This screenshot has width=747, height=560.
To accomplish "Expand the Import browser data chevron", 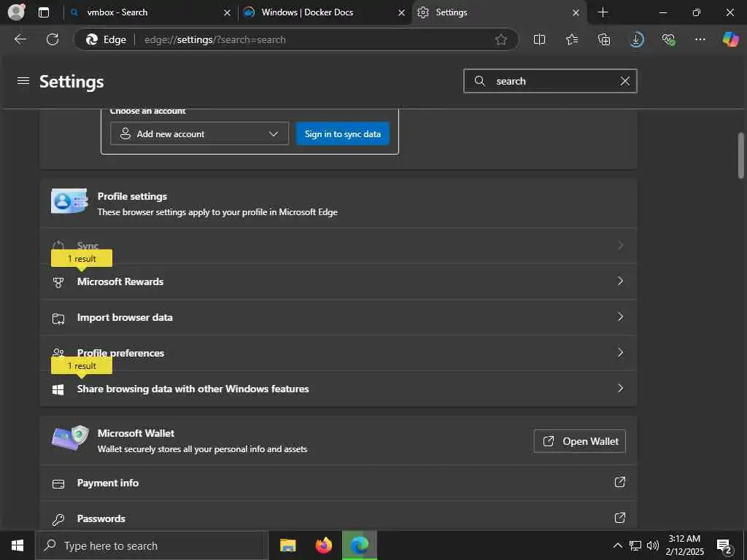I will coord(620,316).
